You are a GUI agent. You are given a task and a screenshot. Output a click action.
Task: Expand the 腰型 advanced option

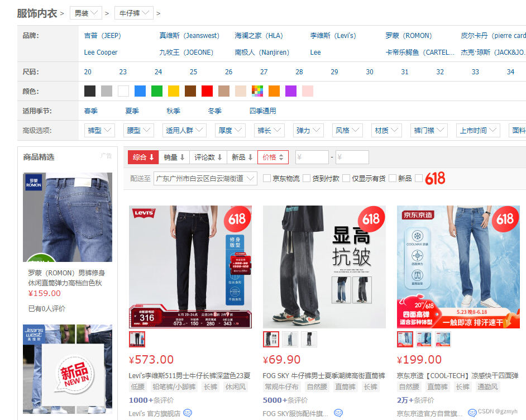[138, 131]
